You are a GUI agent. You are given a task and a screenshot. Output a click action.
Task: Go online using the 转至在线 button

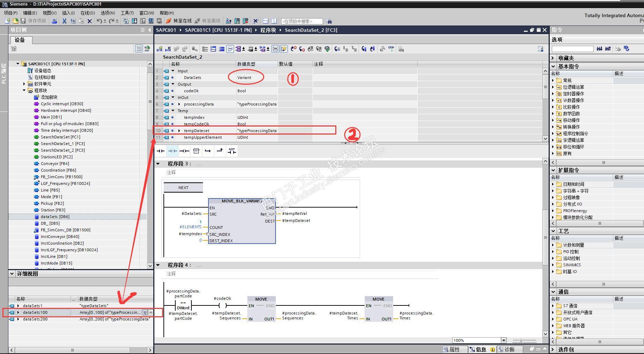point(179,21)
